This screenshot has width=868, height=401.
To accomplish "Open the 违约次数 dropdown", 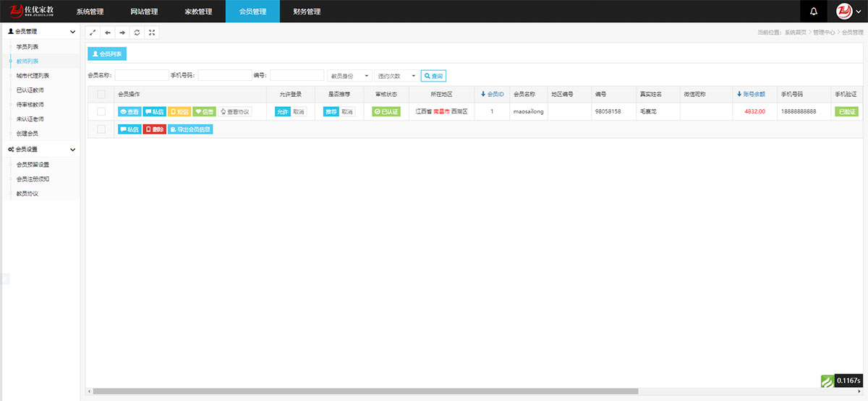I will coord(396,76).
